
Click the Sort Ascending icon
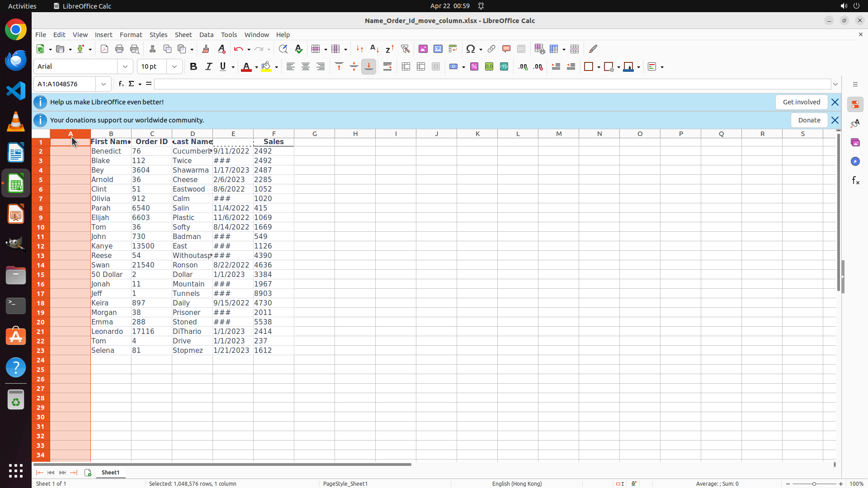click(x=374, y=49)
